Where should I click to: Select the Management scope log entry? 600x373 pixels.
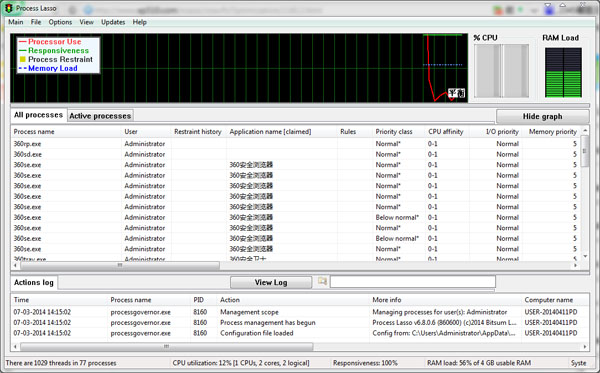click(300, 312)
